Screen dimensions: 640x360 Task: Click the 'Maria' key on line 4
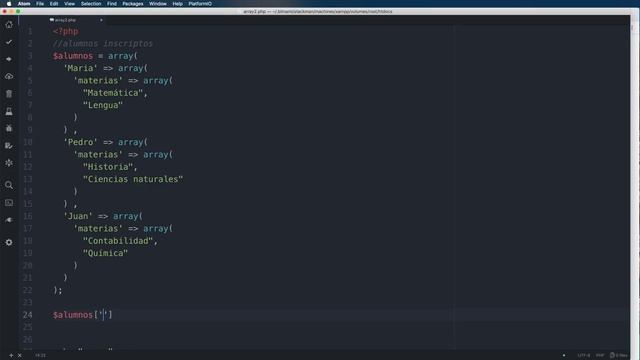(x=80, y=68)
